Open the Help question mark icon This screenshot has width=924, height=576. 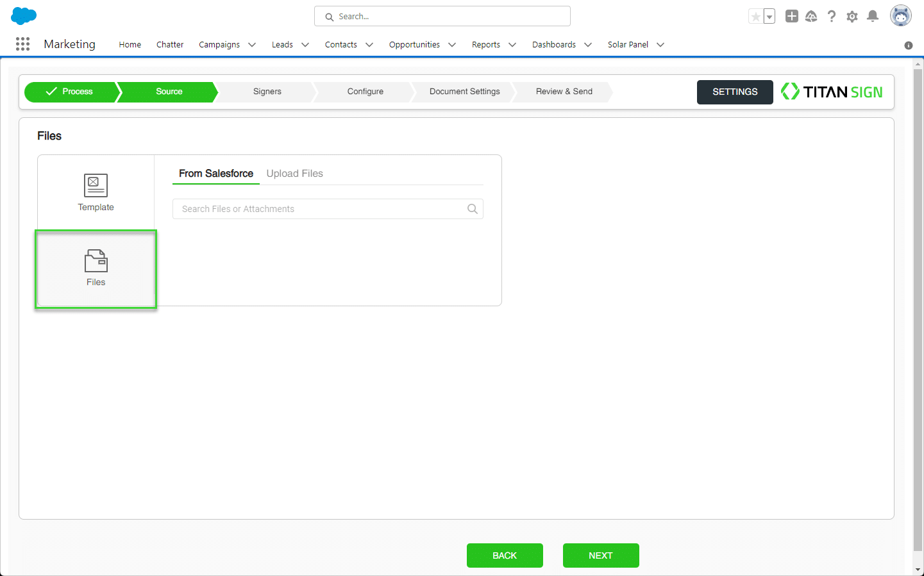(832, 16)
